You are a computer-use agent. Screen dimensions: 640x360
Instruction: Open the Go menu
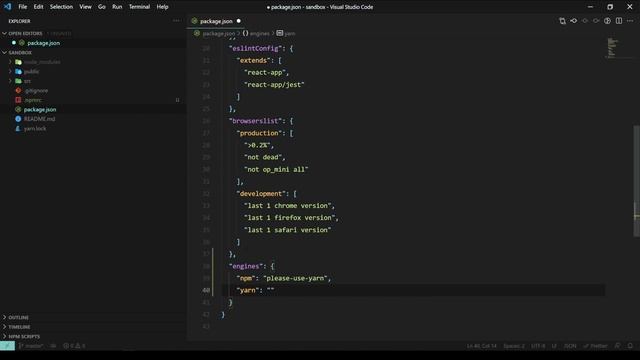click(x=102, y=7)
